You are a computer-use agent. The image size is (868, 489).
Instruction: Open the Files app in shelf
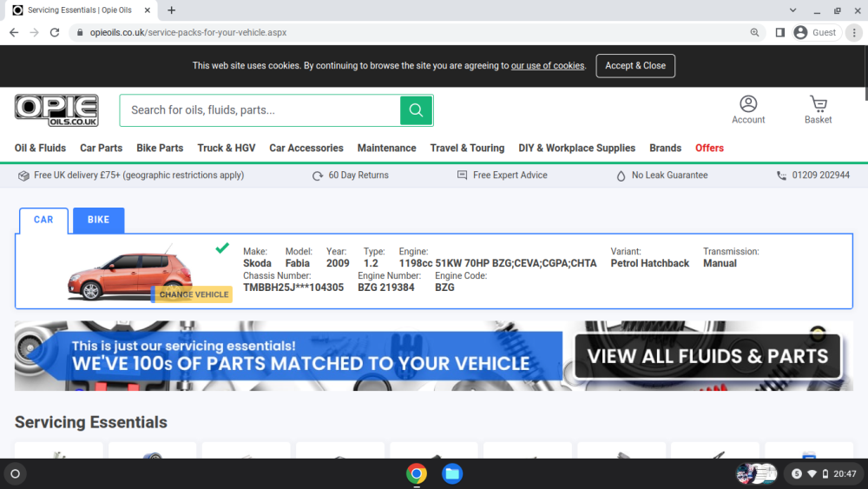point(451,473)
